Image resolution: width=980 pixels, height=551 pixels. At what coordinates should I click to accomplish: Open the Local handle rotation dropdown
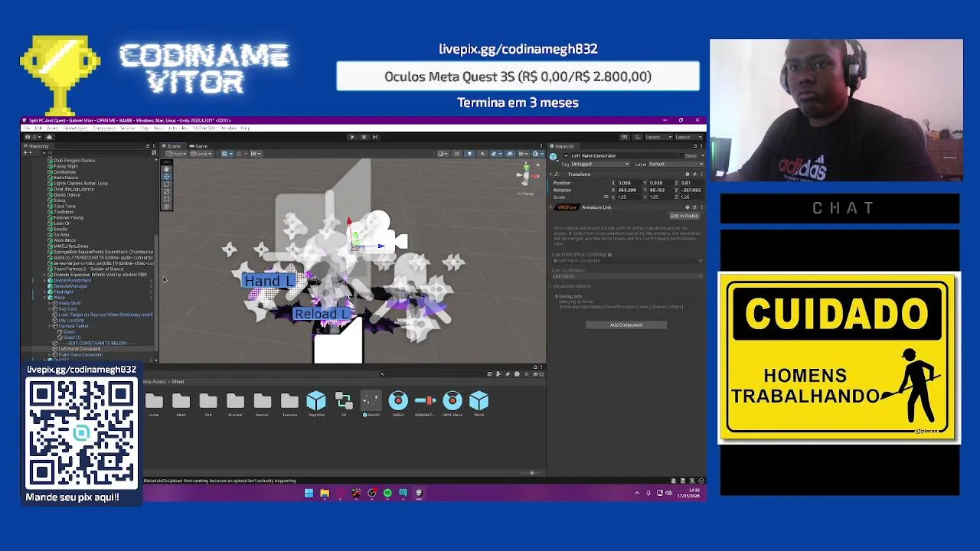[201, 153]
